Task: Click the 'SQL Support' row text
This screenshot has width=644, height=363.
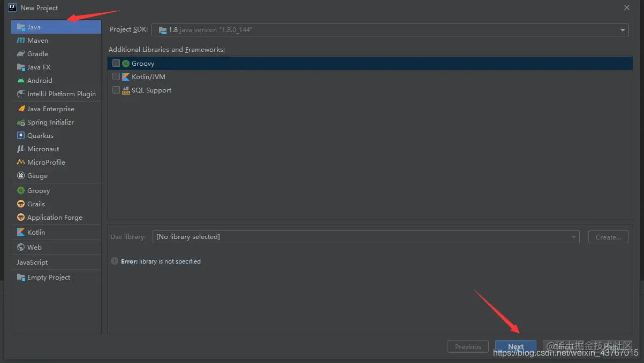Action: [x=151, y=90]
